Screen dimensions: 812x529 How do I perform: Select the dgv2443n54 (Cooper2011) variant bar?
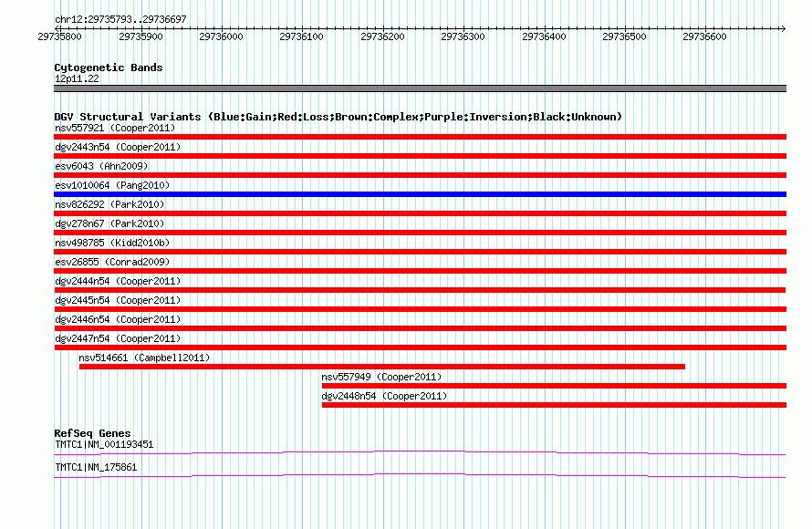point(420,156)
